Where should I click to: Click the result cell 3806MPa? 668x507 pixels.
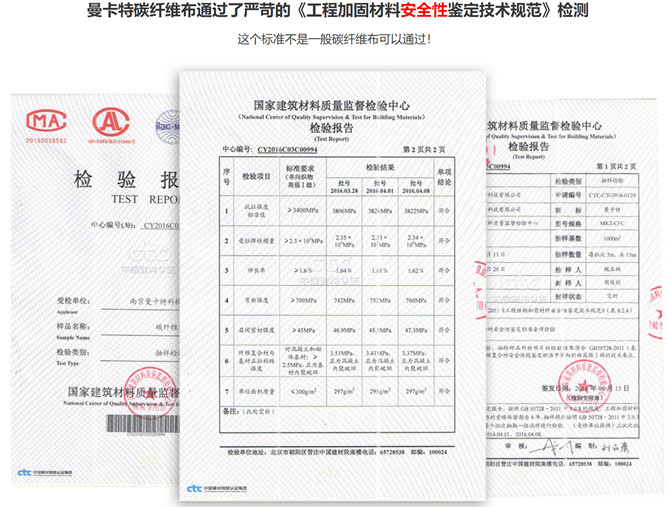[344, 211]
